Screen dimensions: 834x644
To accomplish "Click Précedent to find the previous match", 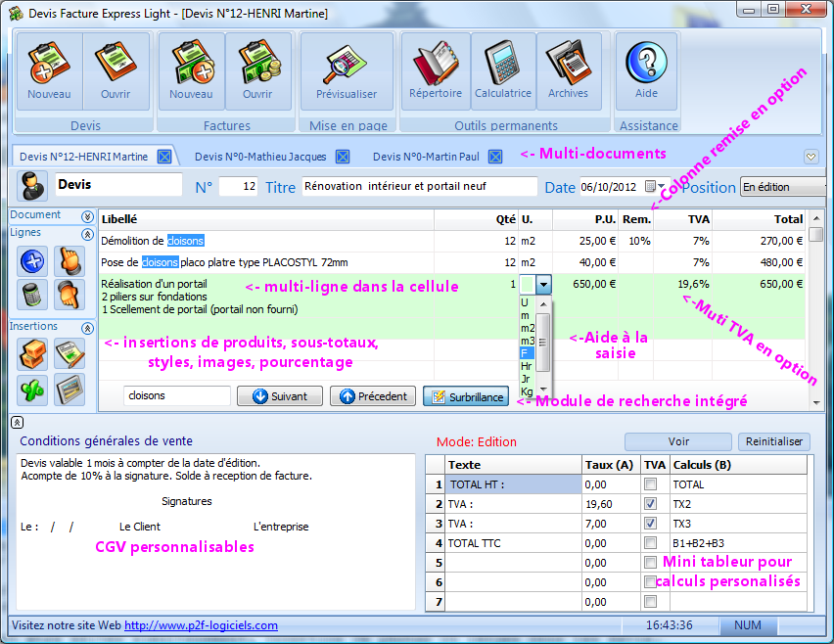I will 373,396.
